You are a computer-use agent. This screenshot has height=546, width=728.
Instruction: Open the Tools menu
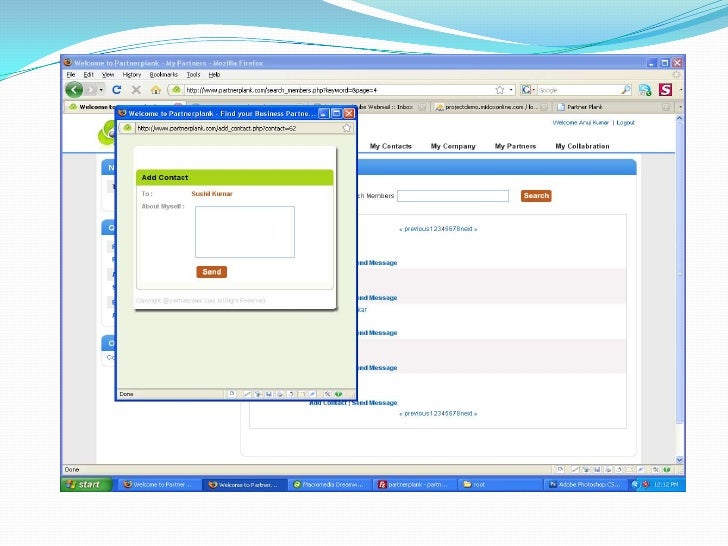(193, 75)
